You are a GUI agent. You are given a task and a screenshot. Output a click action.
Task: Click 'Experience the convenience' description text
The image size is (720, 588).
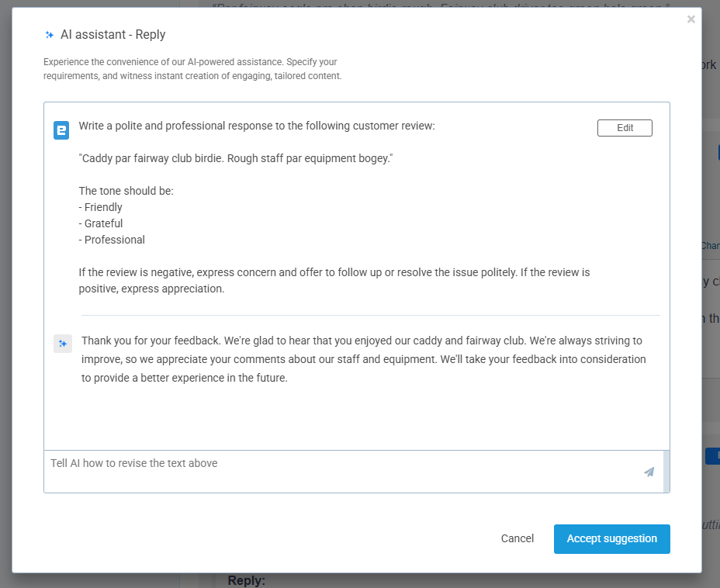point(192,69)
